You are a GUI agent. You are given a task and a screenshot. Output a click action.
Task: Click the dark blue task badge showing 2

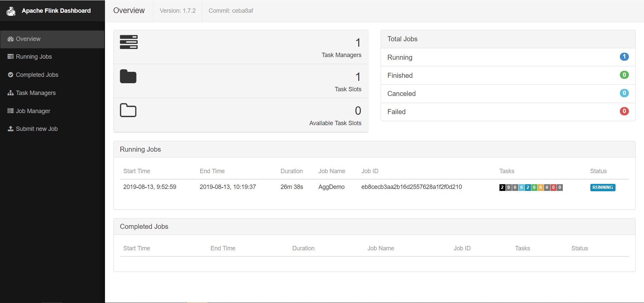pos(528,188)
